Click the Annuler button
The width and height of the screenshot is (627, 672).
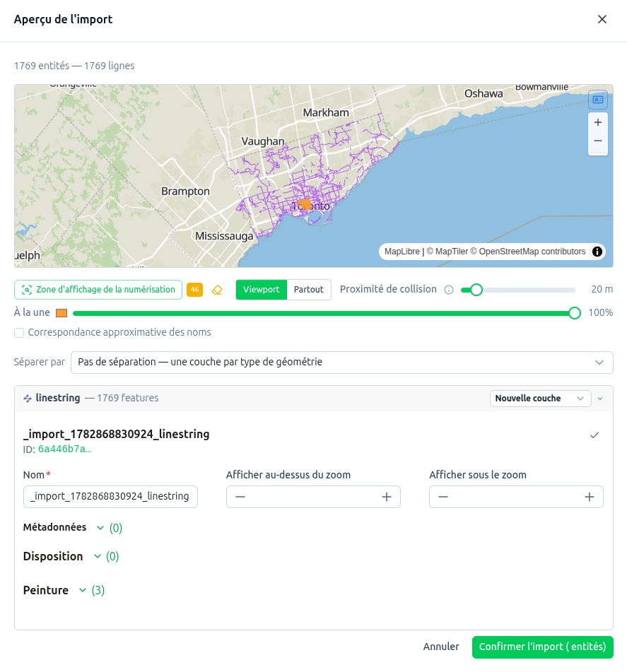click(441, 647)
